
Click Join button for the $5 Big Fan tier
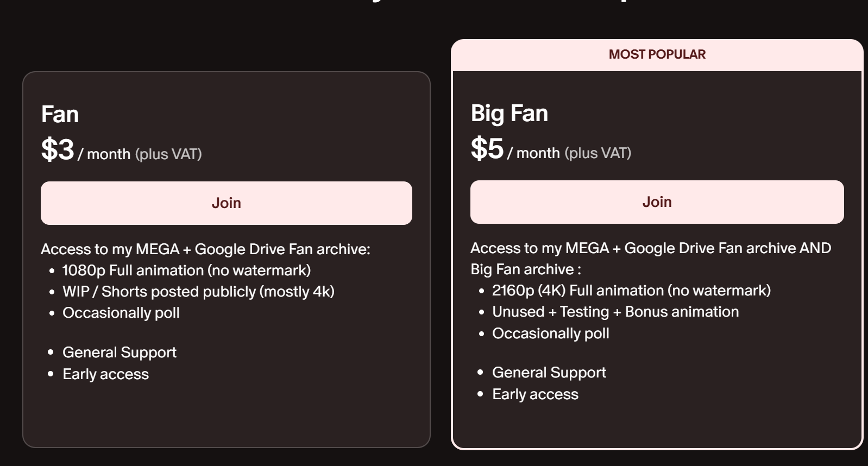[x=657, y=202]
